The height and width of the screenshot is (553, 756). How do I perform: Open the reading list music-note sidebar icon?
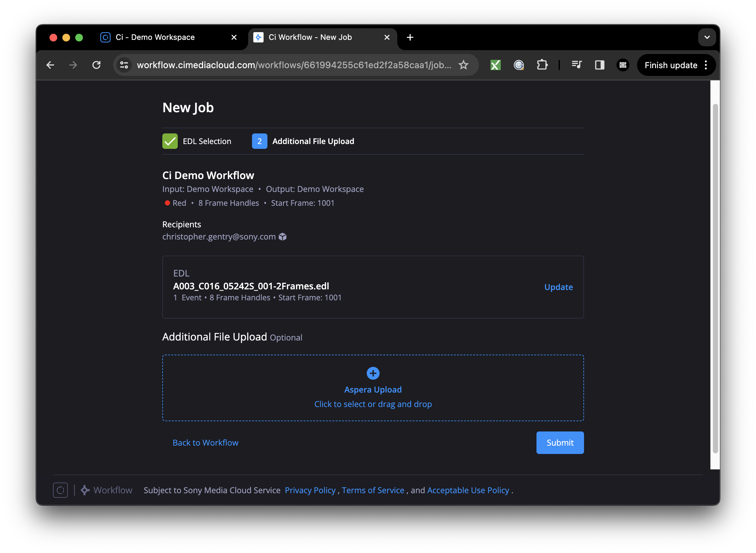(x=576, y=65)
